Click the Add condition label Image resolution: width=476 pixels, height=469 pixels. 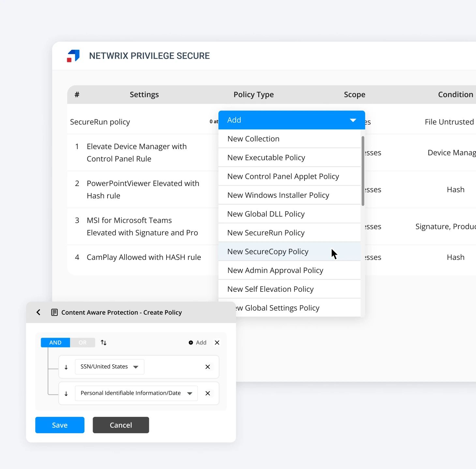201,343
